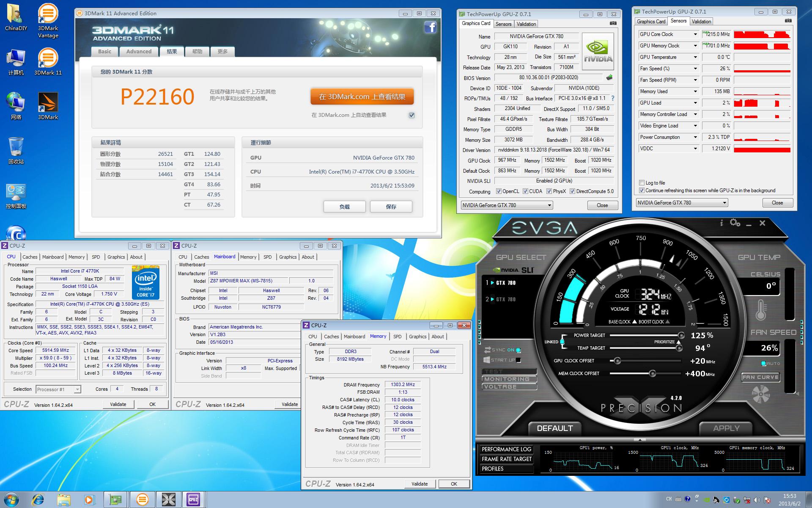This screenshot has height=508, width=812.
Task: Toggle Continue refreshing in background checkbox
Action: tap(642, 190)
